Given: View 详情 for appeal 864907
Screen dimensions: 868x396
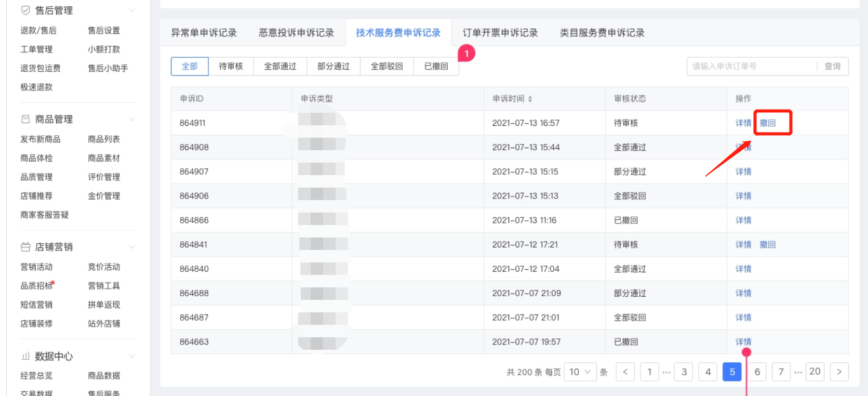Looking at the screenshot, I should tap(743, 171).
